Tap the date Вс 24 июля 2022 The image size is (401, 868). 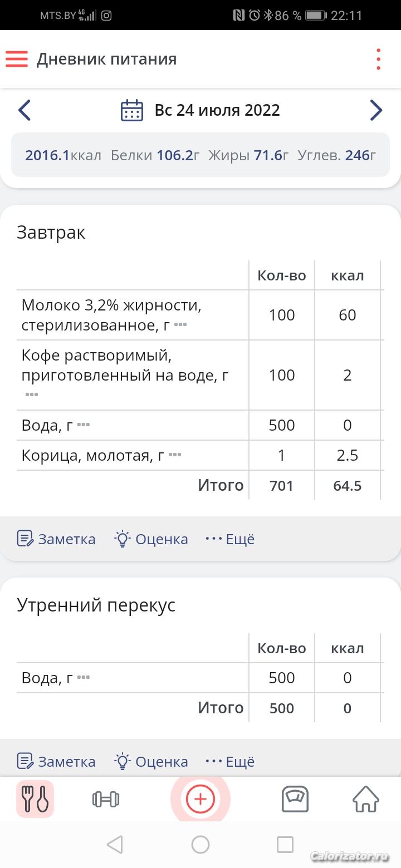pos(217,110)
